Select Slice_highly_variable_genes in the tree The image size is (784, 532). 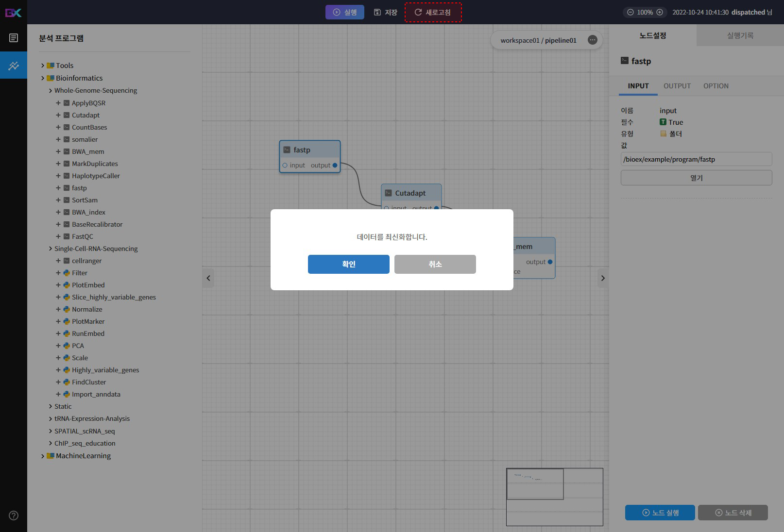click(114, 297)
